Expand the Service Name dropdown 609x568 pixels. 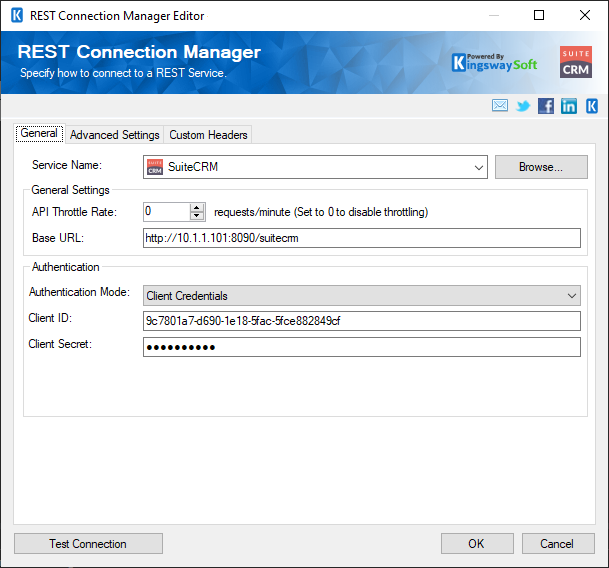point(478,167)
